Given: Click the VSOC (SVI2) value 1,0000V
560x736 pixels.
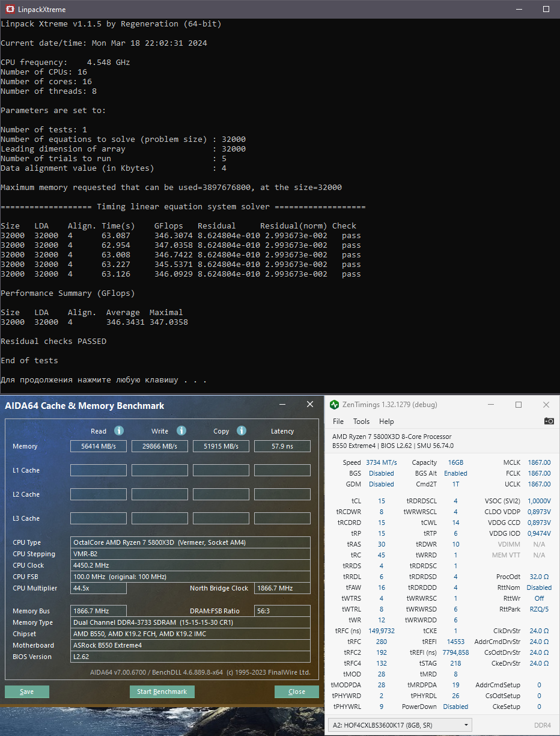Looking at the screenshot, I should (x=539, y=501).
